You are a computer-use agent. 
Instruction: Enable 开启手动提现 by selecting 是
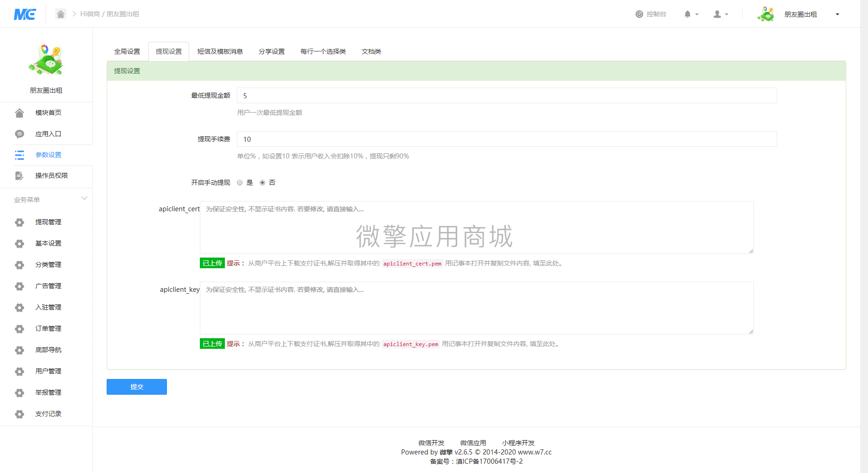point(240,183)
